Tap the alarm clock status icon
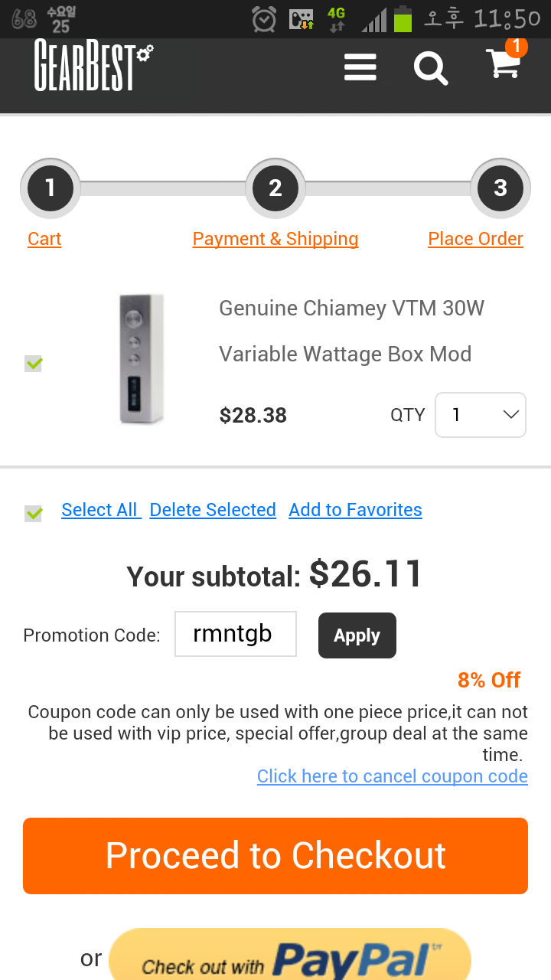This screenshot has width=551, height=980. point(264,19)
